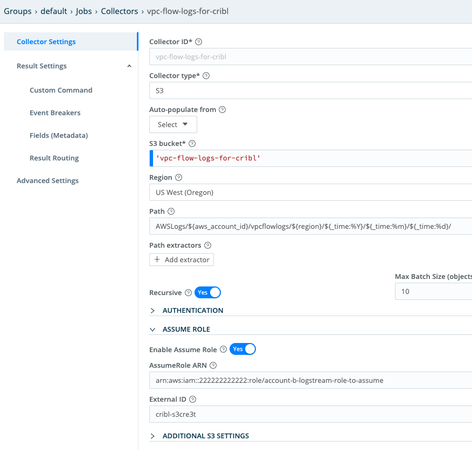The width and height of the screenshot is (472, 476).
Task: Click the Region help icon
Action: coord(178,177)
